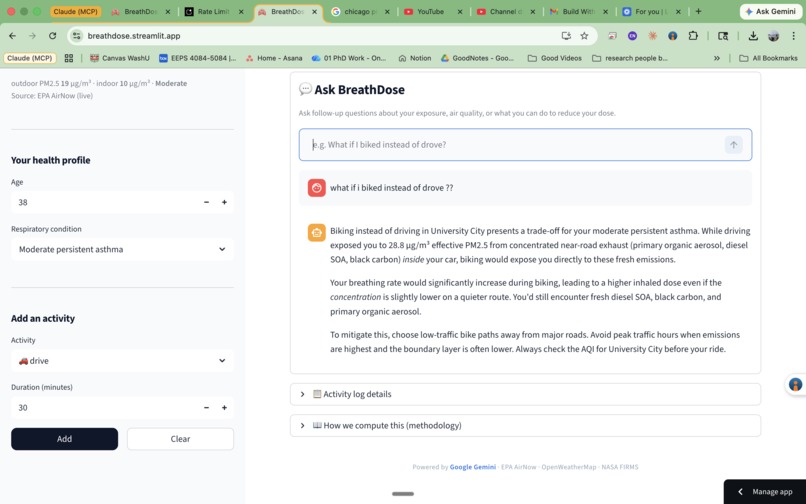Open the Downloads icon in toolbar
806x504 pixels.
coord(753,36)
